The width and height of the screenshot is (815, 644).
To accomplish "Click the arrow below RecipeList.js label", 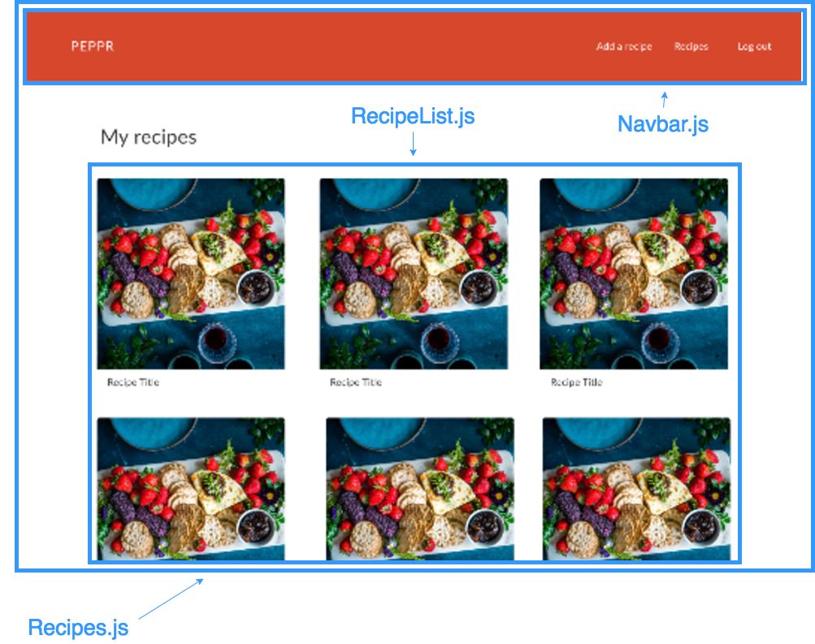I will point(413,144).
